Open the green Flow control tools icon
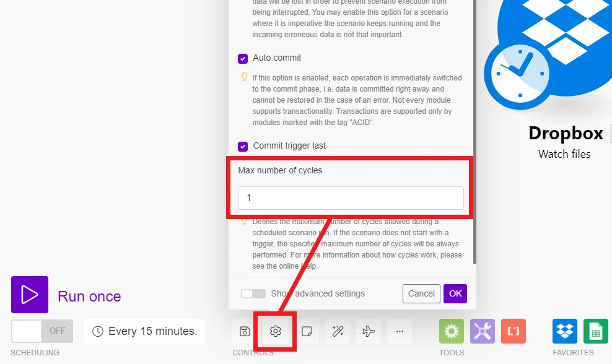Viewport: 612px width, 364px height. [x=452, y=331]
